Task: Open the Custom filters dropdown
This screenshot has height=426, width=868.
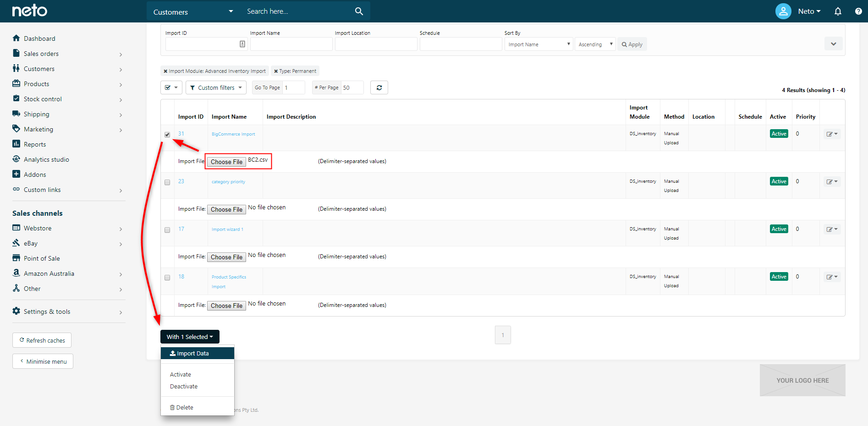Action: 216,87
